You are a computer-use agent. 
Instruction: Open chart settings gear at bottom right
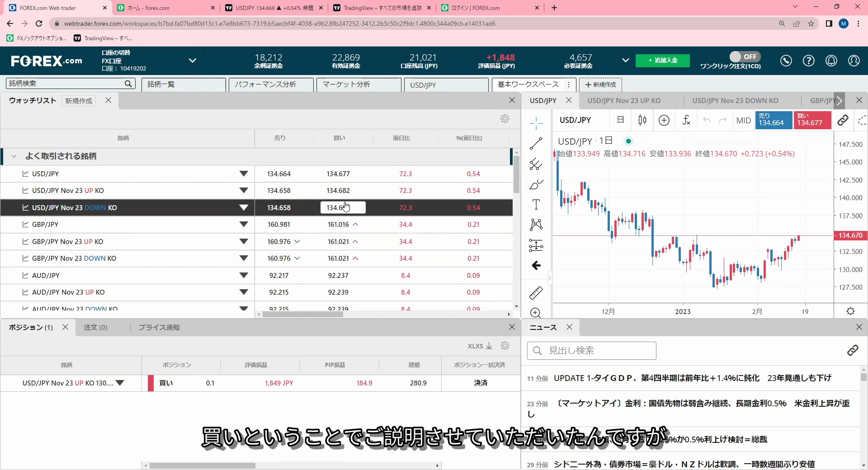point(850,311)
